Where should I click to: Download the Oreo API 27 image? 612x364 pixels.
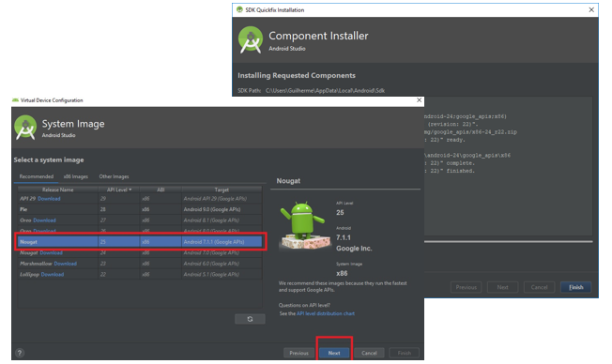click(x=44, y=220)
